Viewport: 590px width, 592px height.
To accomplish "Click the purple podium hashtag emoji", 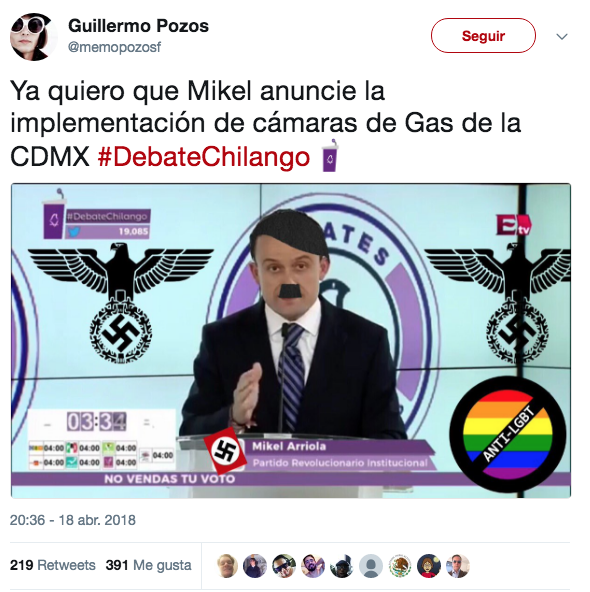I will 330,156.
